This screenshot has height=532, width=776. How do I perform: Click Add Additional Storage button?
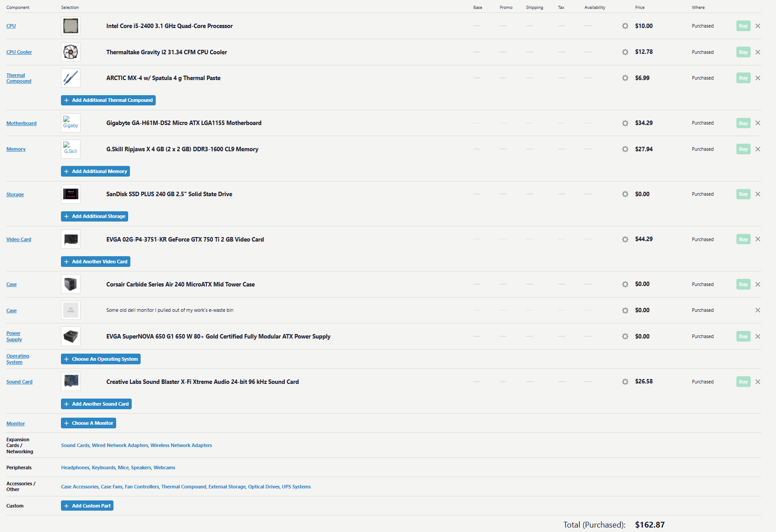click(94, 216)
